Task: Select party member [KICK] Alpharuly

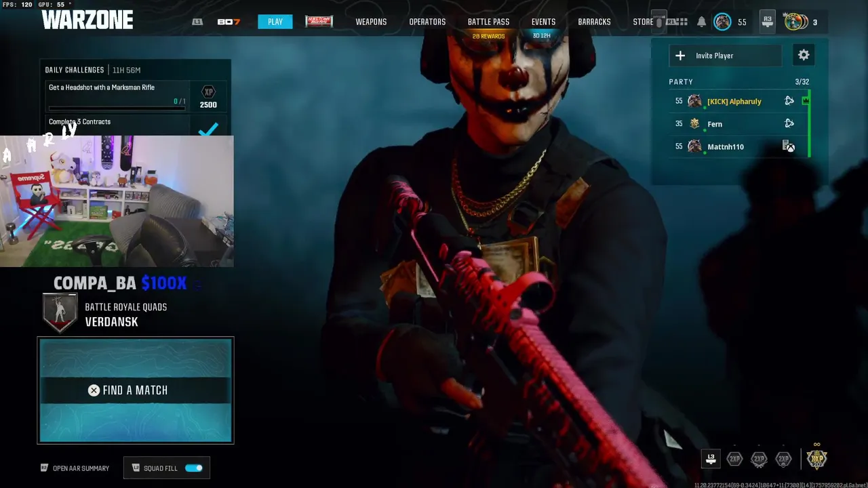Action: coord(734,101)
